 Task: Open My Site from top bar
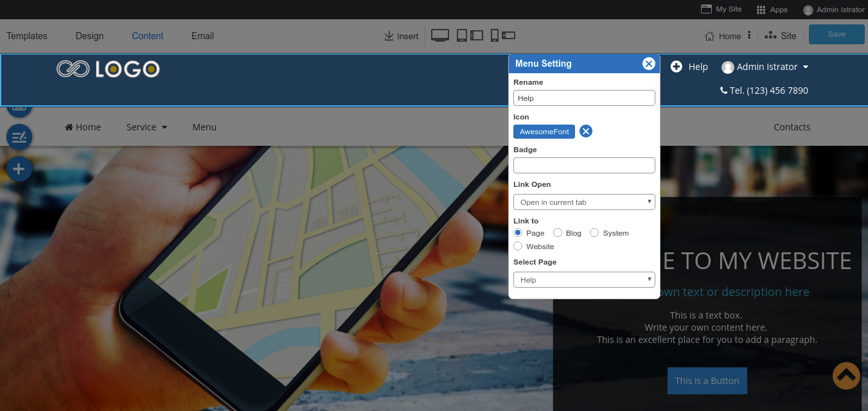point(721,10)
